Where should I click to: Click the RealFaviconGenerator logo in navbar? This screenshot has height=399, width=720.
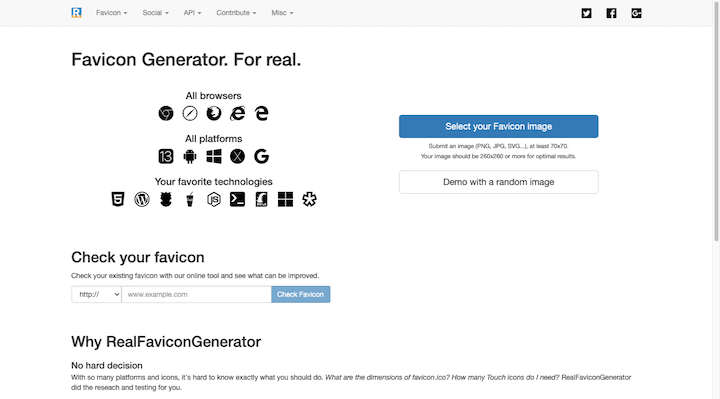pos(76,13)
